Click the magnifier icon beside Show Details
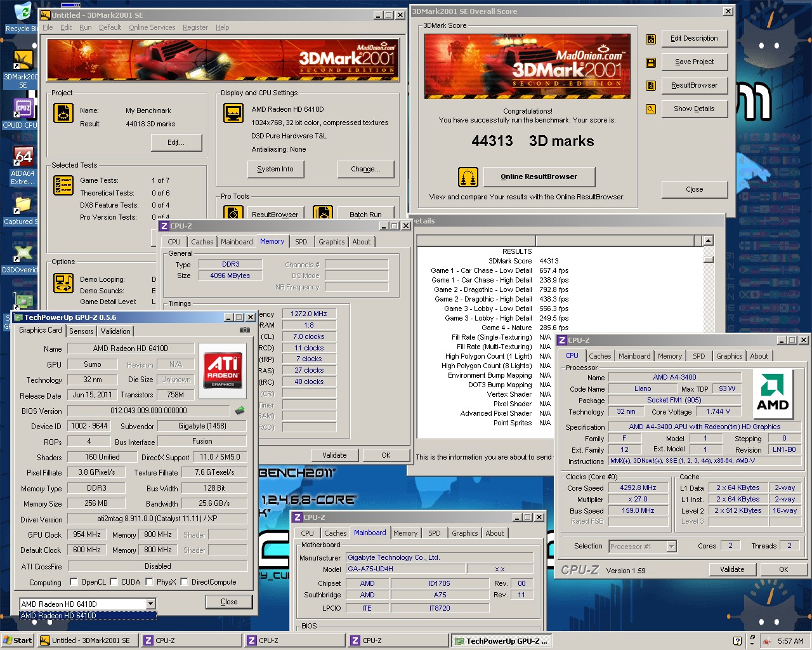The image size is (812, 650). pos(650,109)
